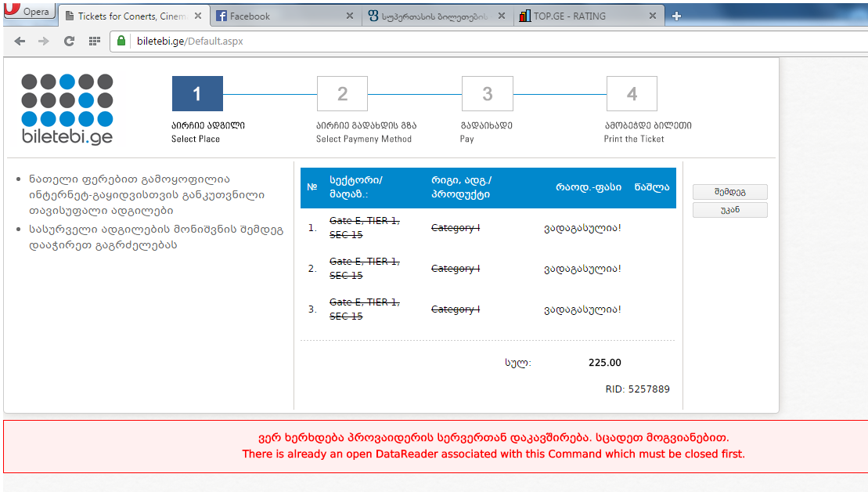Screen dimensions: 868x492
Task: Click the შემდეგ (next) button
Action: tap(729, 192)
